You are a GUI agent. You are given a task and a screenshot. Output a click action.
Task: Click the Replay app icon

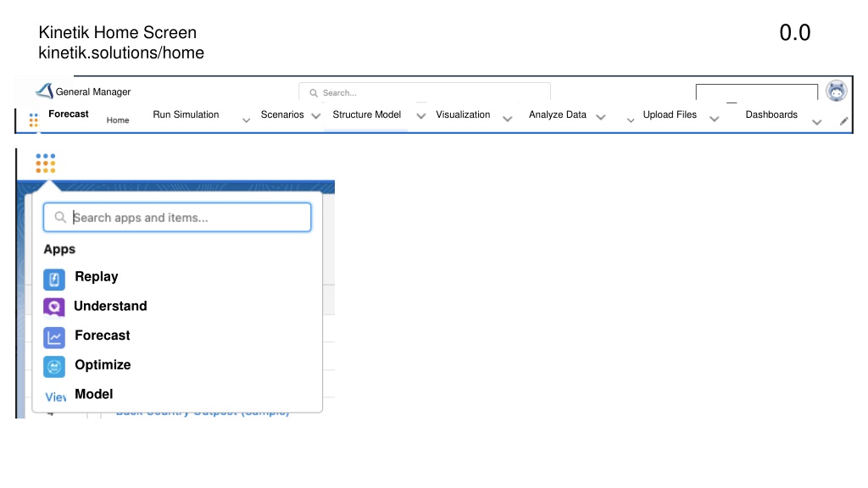tap(54, 280)
